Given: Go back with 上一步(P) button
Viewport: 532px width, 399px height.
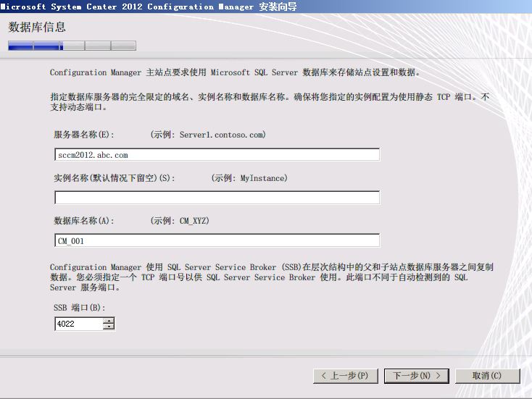Looking at the screenshot, I should click(x=346, y=376).
